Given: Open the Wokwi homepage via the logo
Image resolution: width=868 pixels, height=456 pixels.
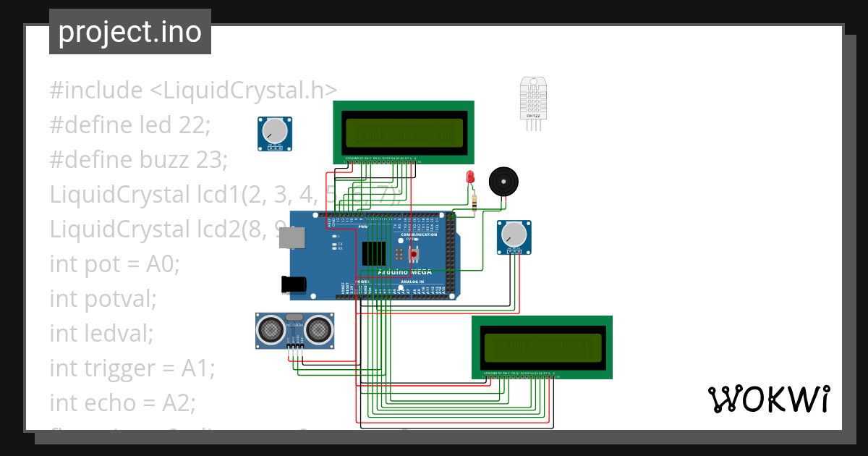Looking at the screenshot, I should [770, 399].
